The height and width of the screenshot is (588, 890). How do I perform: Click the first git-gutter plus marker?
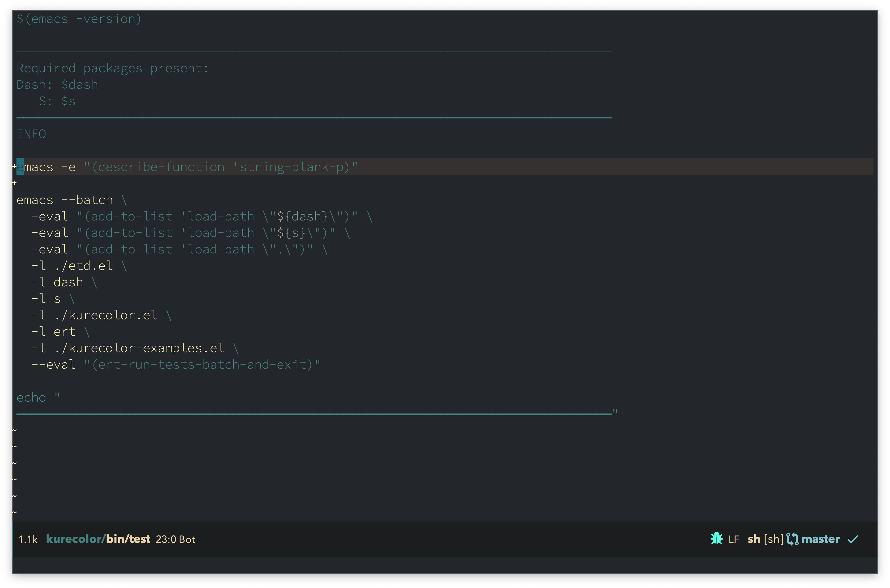pos(14,166)
